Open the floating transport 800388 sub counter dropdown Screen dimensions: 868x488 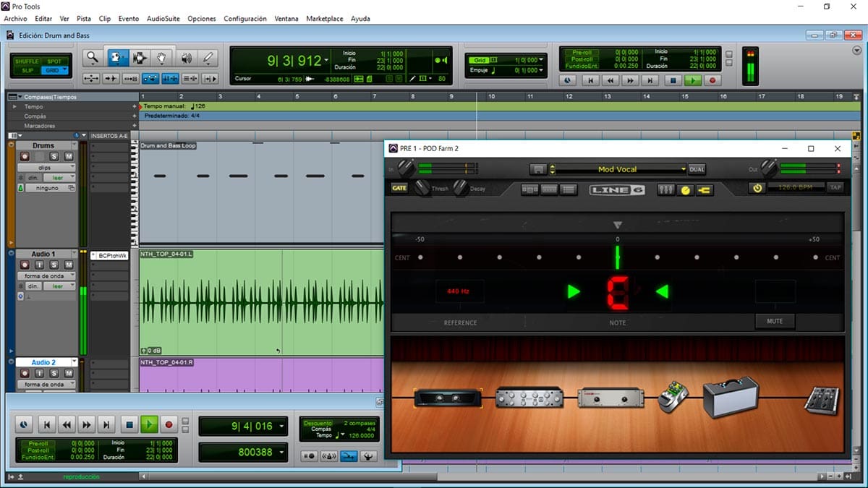[x=280, y=453]
